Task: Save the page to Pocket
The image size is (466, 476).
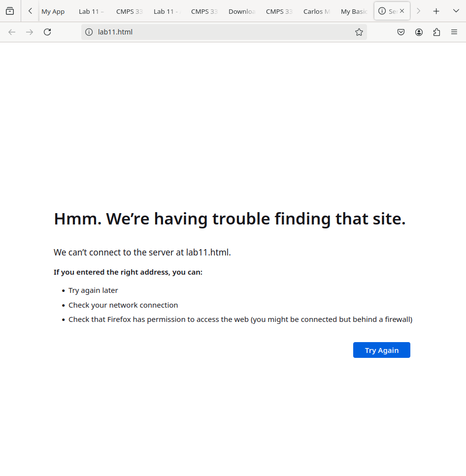Action: click(x=401, y=32)
